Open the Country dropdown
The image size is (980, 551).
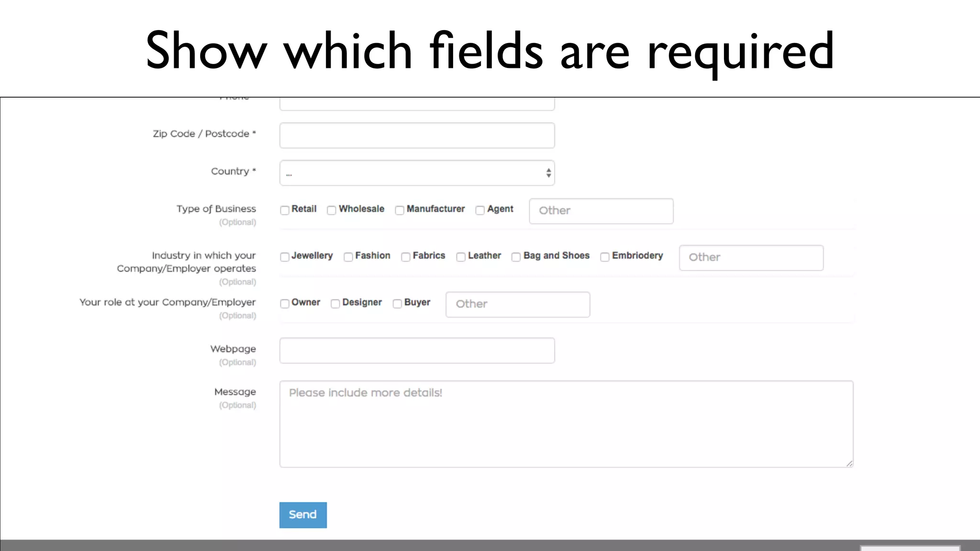417,173
